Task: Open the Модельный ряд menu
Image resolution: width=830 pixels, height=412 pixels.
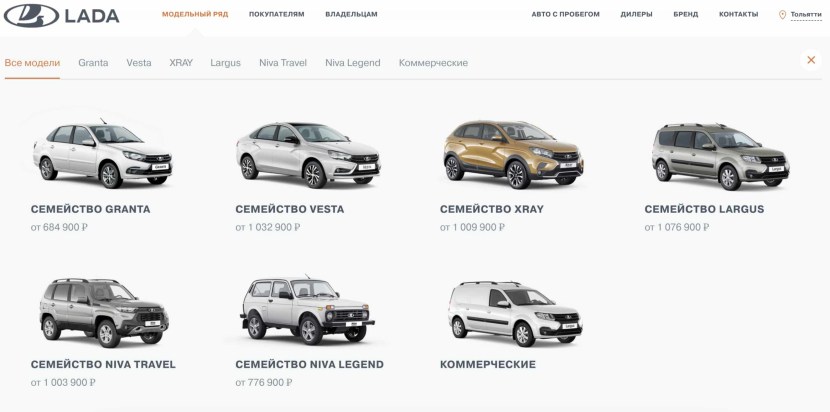Action: (x=195, y=14)
